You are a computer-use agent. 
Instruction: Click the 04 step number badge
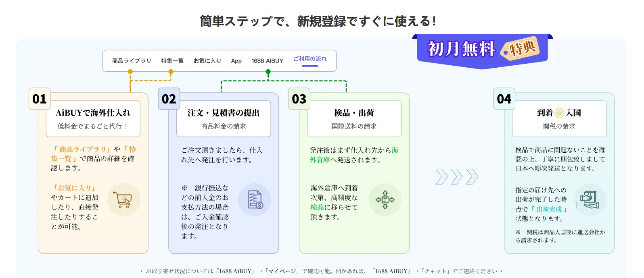(504, 99)
